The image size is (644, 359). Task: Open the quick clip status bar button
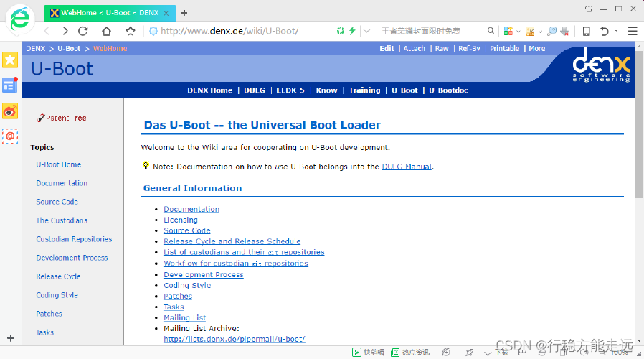coord(369,353)
